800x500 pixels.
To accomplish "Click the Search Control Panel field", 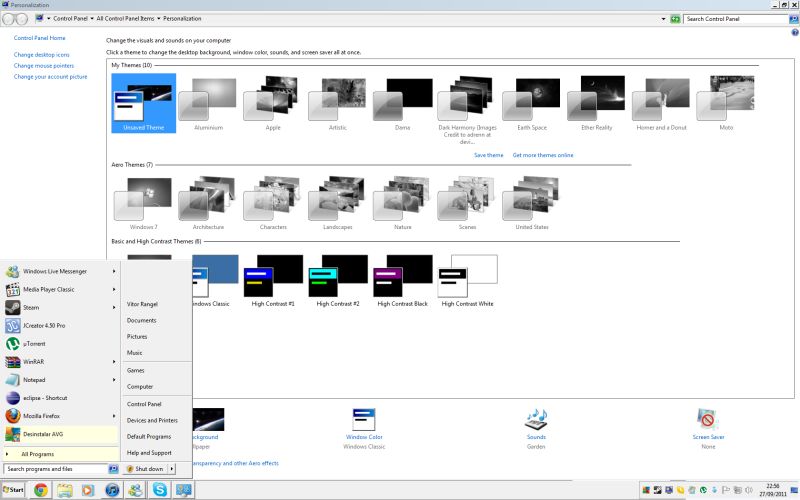I will tap(736, 19).
